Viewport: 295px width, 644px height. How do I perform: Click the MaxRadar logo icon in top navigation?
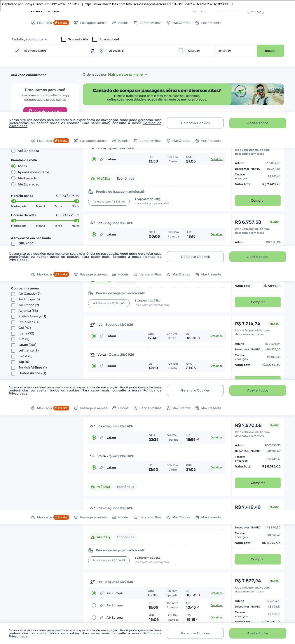coord(33,23)
